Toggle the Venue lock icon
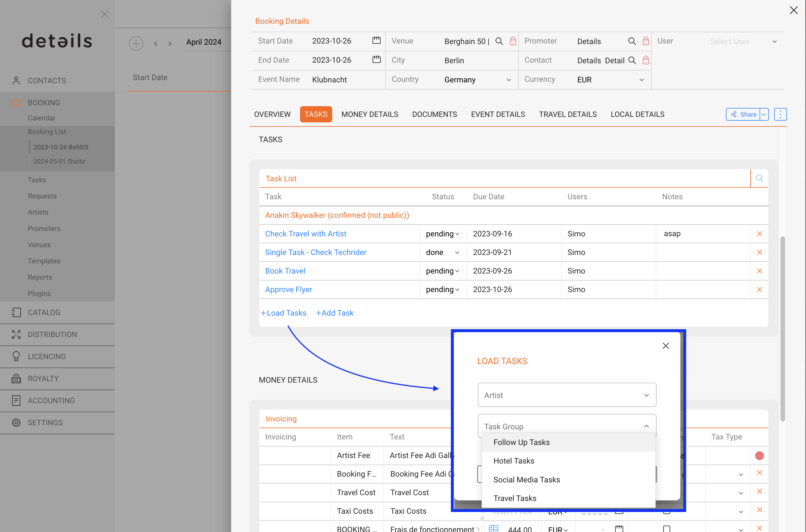The height and width of the screenshot is (532, 806). tap(513, 41)
